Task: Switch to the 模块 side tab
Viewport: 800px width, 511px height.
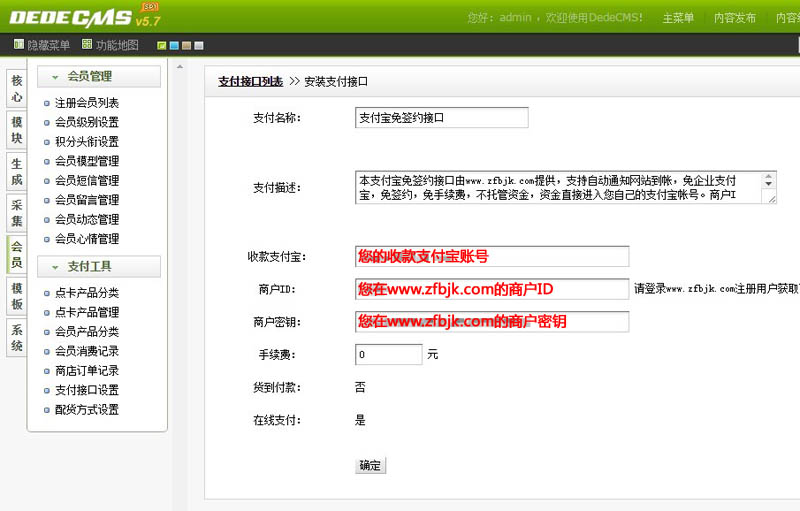Action: [16, 130]
